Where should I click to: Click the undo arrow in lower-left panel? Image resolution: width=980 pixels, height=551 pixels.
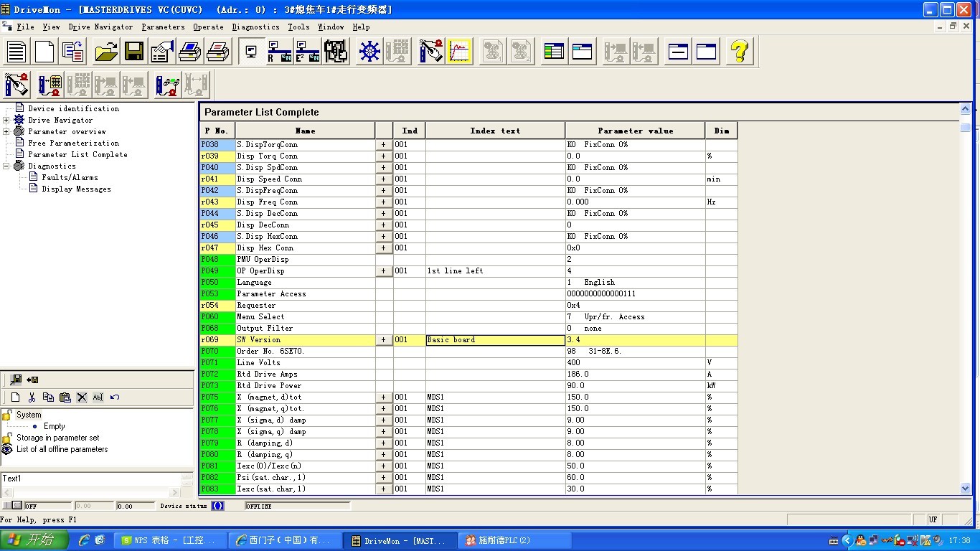click(x=115, y=397)
